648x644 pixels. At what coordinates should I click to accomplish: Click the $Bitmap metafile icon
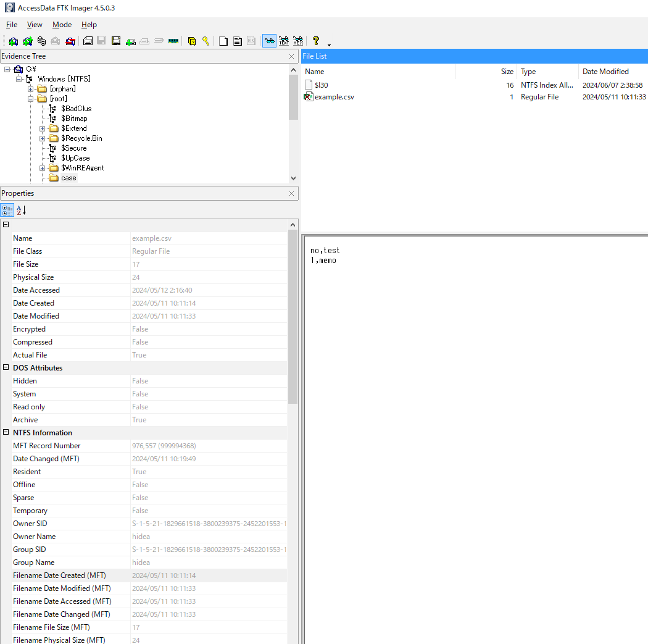tap(53, 118)
